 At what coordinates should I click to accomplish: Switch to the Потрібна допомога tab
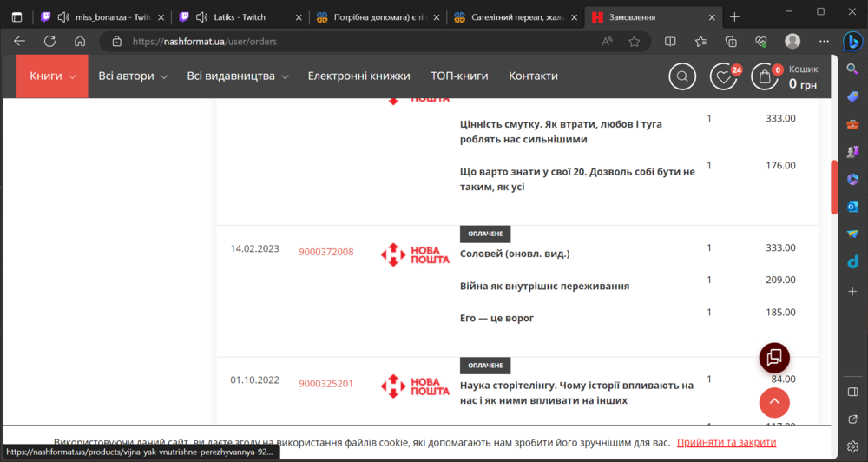click(378, 17)
